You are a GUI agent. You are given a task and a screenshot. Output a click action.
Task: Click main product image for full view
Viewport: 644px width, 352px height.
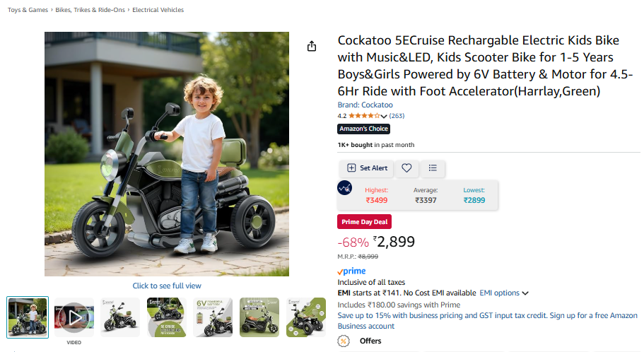[x=167, y=153]
